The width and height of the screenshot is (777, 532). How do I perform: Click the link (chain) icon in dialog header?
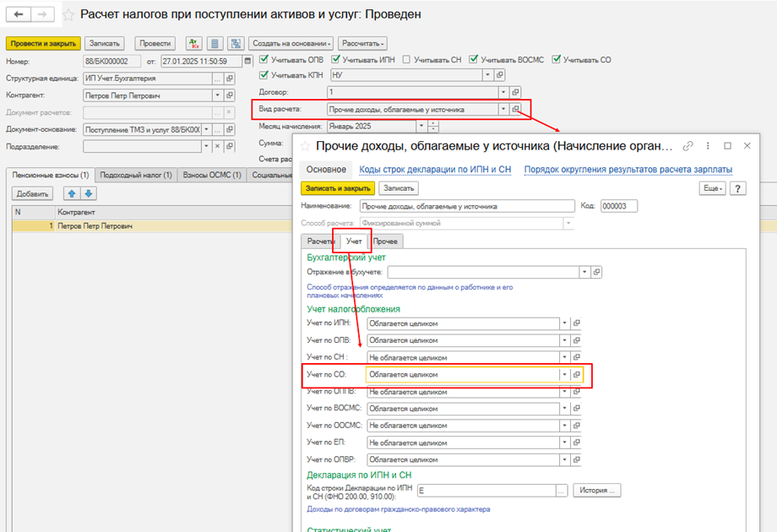687,146
